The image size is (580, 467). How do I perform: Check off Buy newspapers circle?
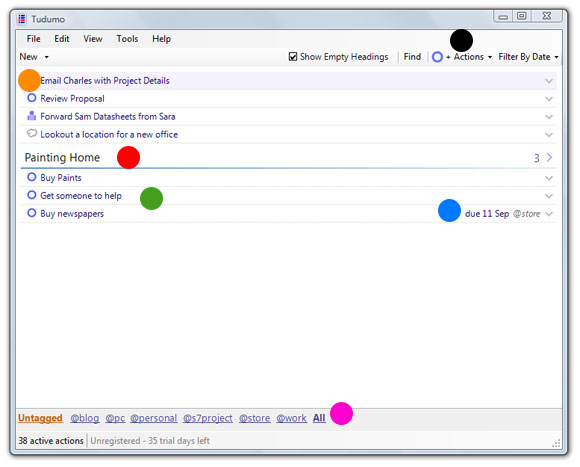(32, 213)
